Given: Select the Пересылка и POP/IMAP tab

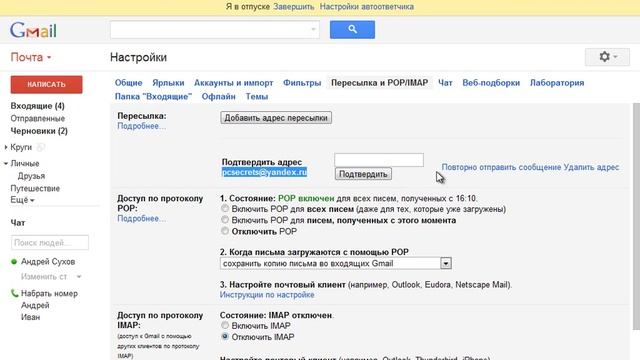Looking at the screenshot, I should 380,83.
